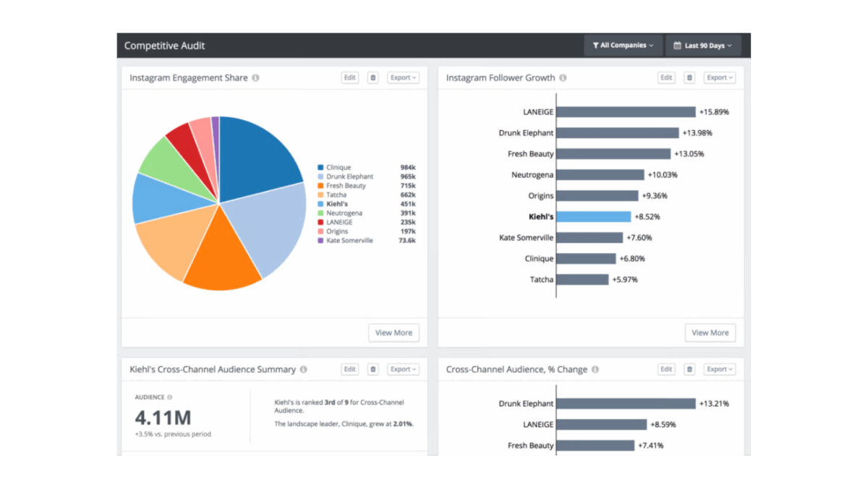Click trash icon on Cross-Channel Audience % Change panel
The image size is (868, 488).
[x=689, y=369]
